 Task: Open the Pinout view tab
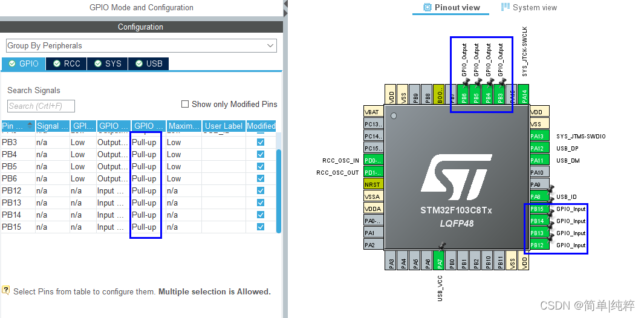pyautogui.click(x=451, y=7)
